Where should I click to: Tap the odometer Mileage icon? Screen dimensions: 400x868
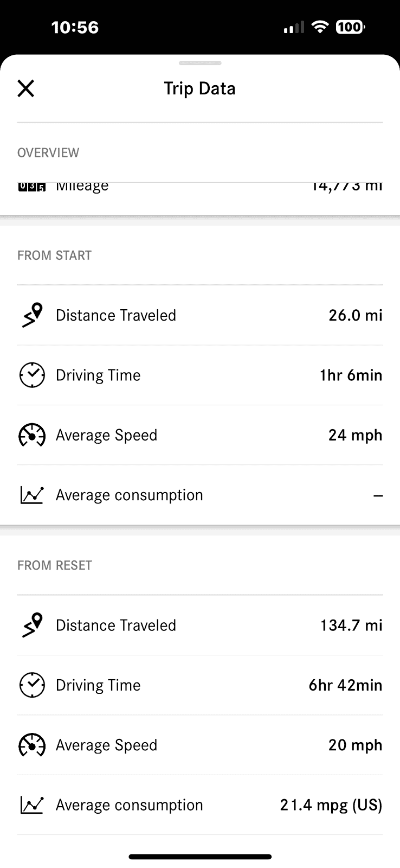tap(32, 187)
